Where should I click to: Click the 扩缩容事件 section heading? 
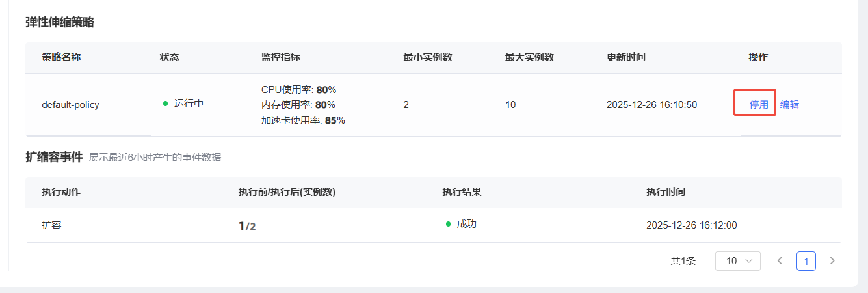point(54,157)
